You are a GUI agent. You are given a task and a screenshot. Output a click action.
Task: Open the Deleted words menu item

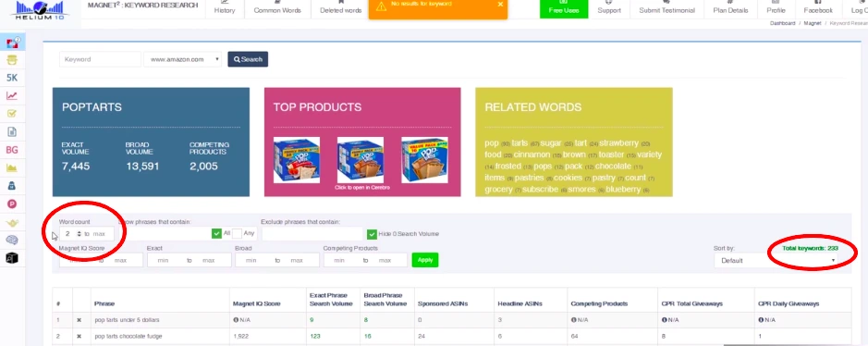tap(340, 8)
